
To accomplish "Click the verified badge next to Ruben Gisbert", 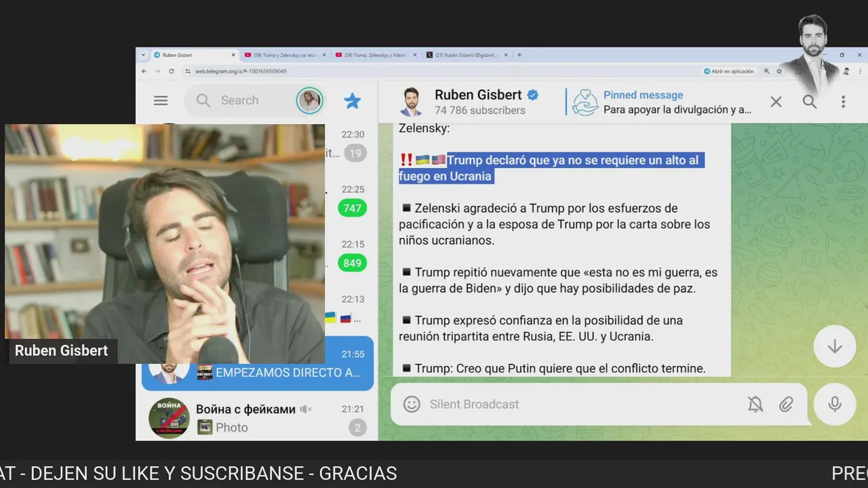I will point(533,95).
